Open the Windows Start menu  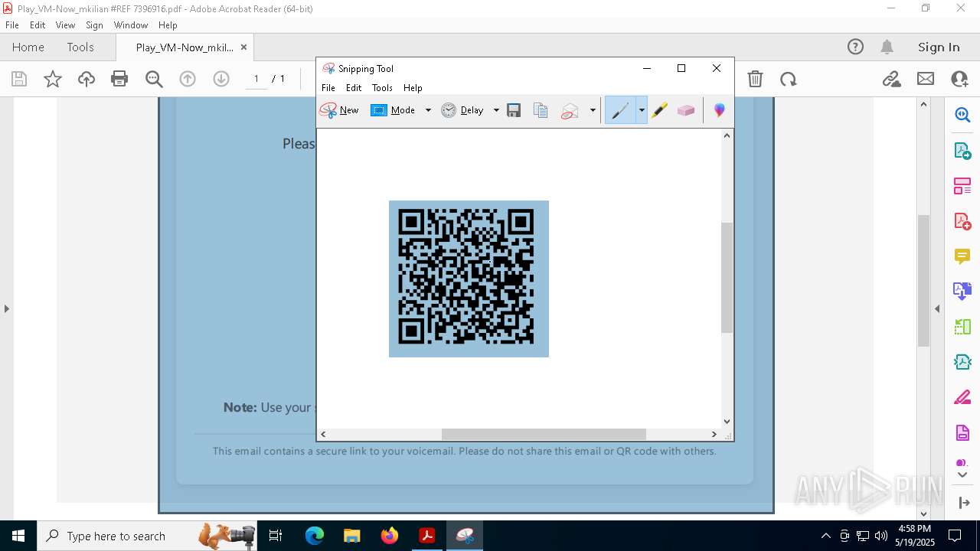(18, 536)
